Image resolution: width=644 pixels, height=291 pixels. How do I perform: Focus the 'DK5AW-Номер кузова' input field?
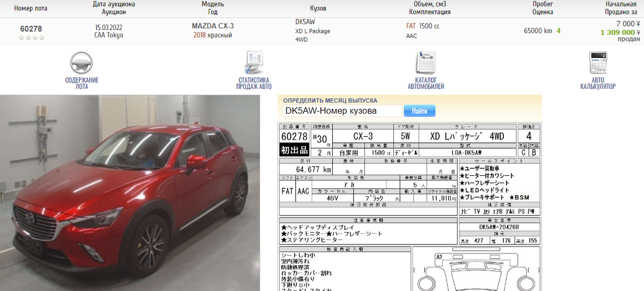342,111
